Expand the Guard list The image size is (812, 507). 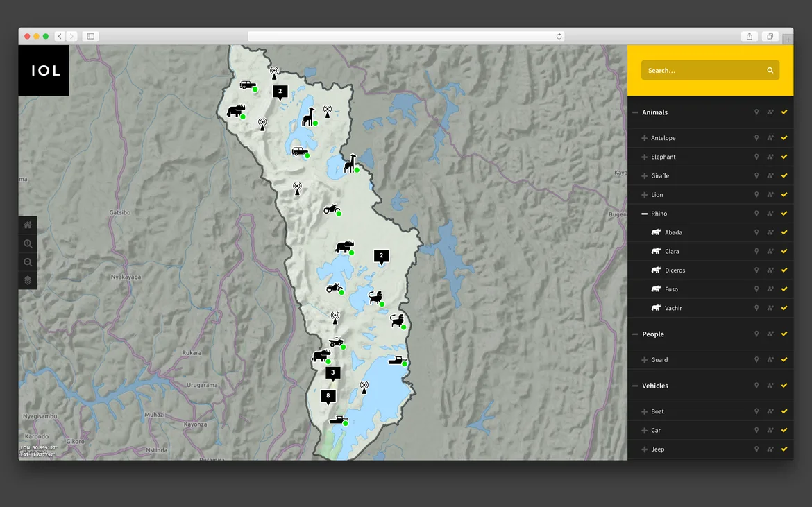point(644,359)
